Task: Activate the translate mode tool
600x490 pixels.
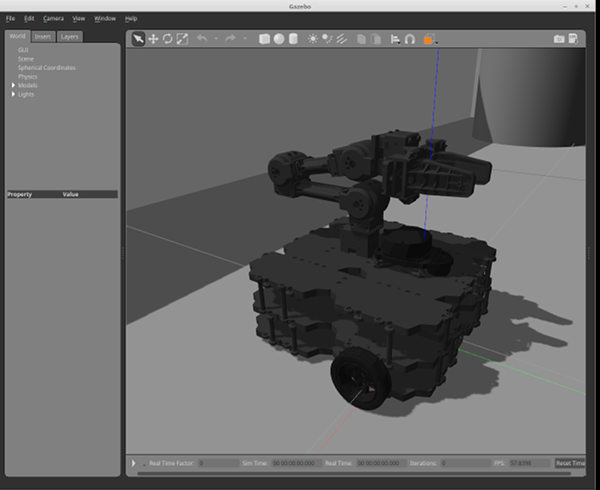Action: [x=153, y=39]
